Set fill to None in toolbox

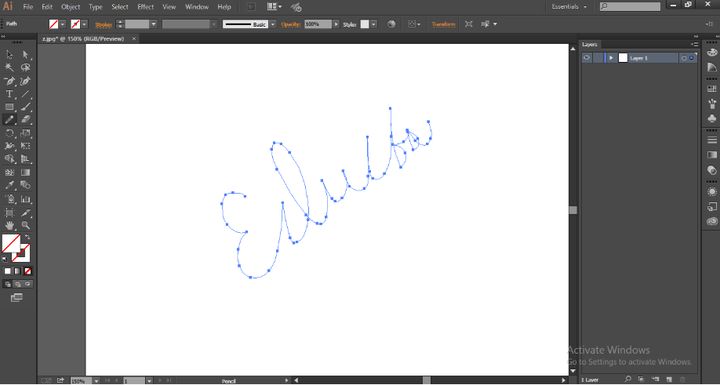[28, 271]
